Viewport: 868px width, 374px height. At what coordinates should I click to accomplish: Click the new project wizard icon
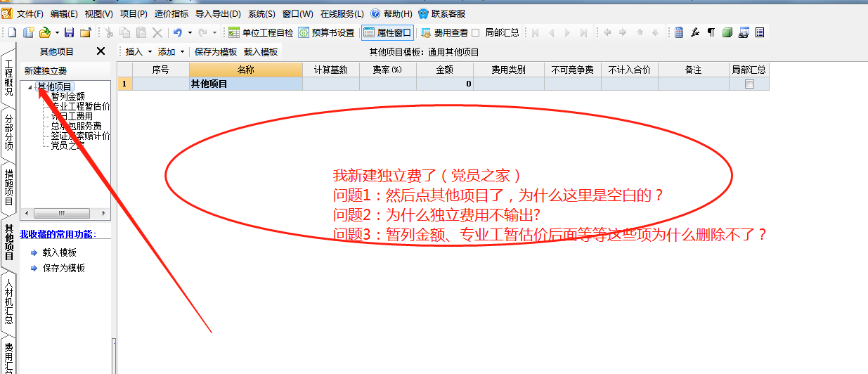point(29,32)
